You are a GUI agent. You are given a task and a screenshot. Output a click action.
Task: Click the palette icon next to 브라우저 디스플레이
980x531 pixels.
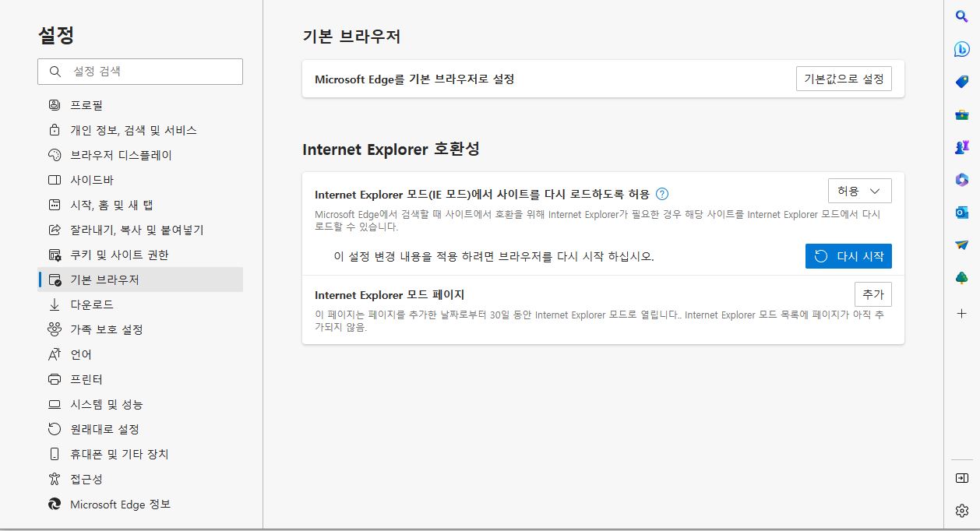point(55,155)
